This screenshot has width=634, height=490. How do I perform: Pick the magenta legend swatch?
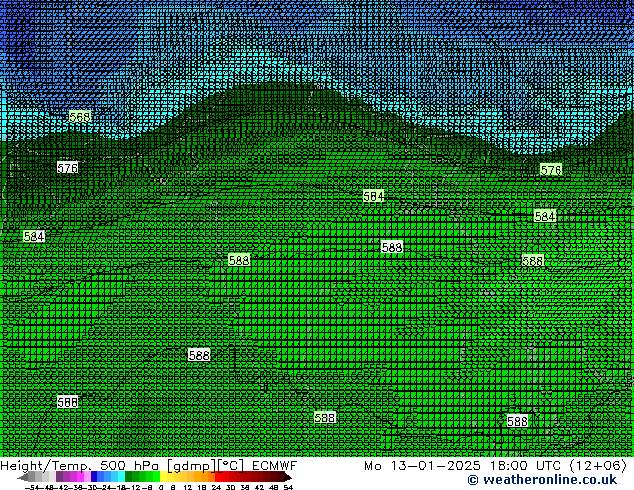(x=80, y=477)
